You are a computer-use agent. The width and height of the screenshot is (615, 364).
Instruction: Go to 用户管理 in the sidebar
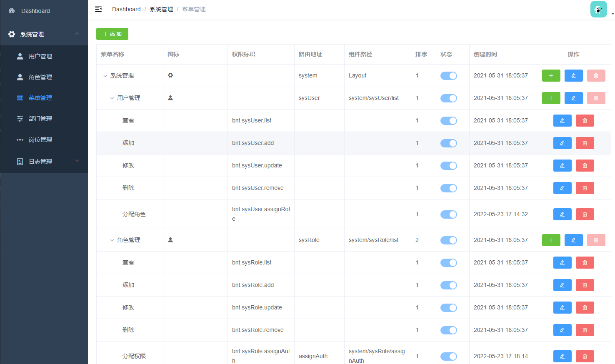coord(44,56)
